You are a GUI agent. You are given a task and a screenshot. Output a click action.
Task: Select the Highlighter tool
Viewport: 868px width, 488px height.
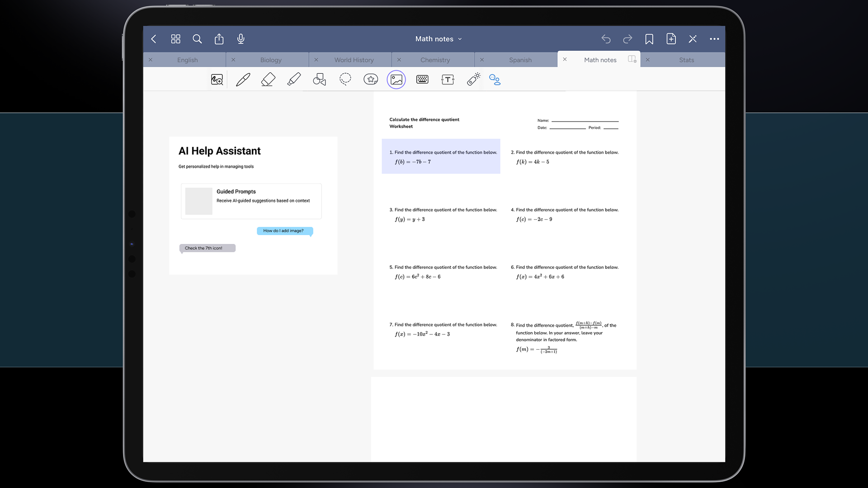point(294,80)
